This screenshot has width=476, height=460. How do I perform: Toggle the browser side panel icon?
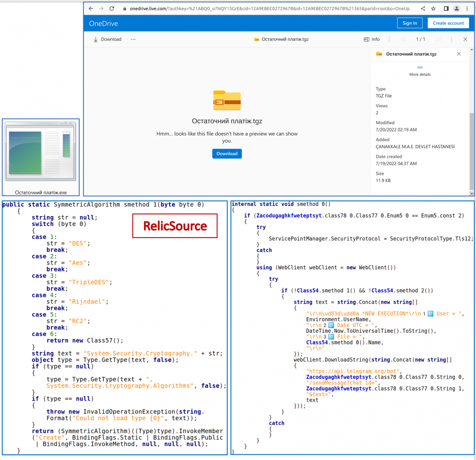(x=446, y=8)
